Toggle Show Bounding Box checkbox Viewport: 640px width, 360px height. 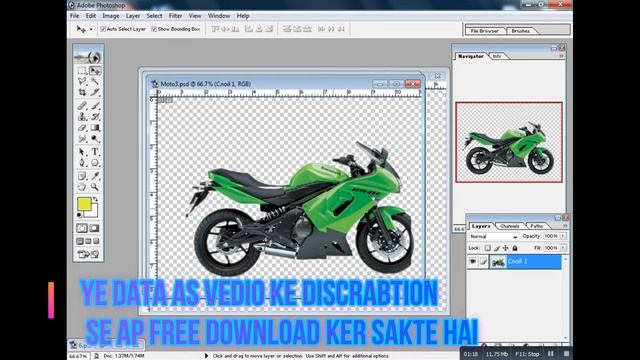(x=154, y=29)
